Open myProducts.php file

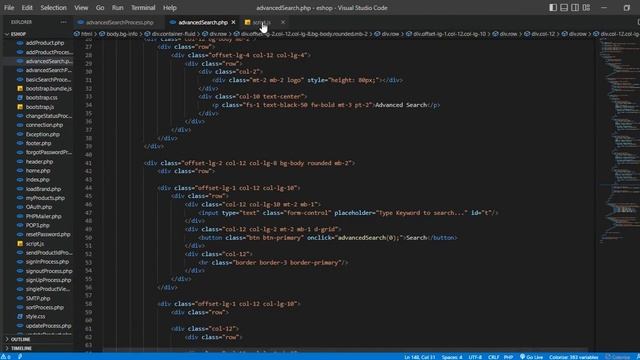pyautogui.click(x=45, y=198)
